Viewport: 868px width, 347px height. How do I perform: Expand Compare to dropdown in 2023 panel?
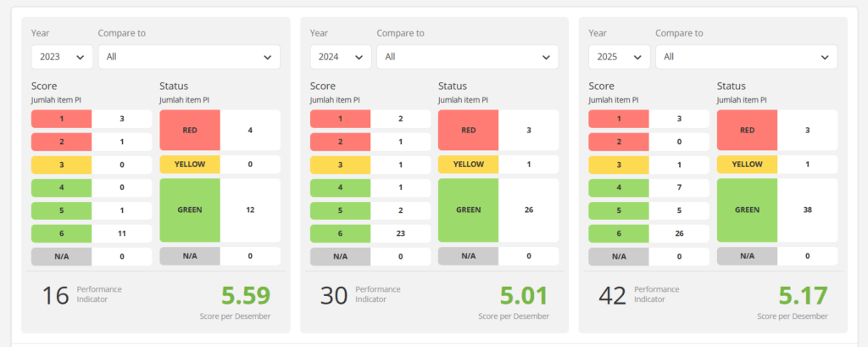pyautogui.click(x=189, y=57)
